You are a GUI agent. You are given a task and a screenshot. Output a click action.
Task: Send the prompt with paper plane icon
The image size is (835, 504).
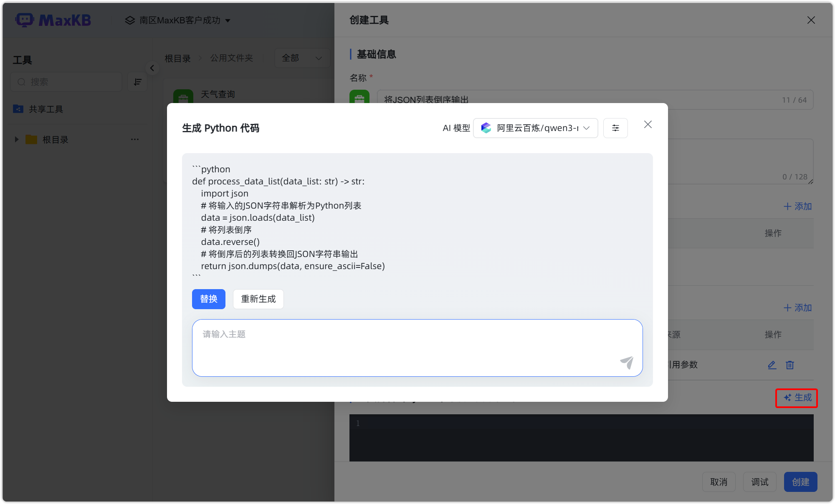pyautogui.click(x=627, y=363)
